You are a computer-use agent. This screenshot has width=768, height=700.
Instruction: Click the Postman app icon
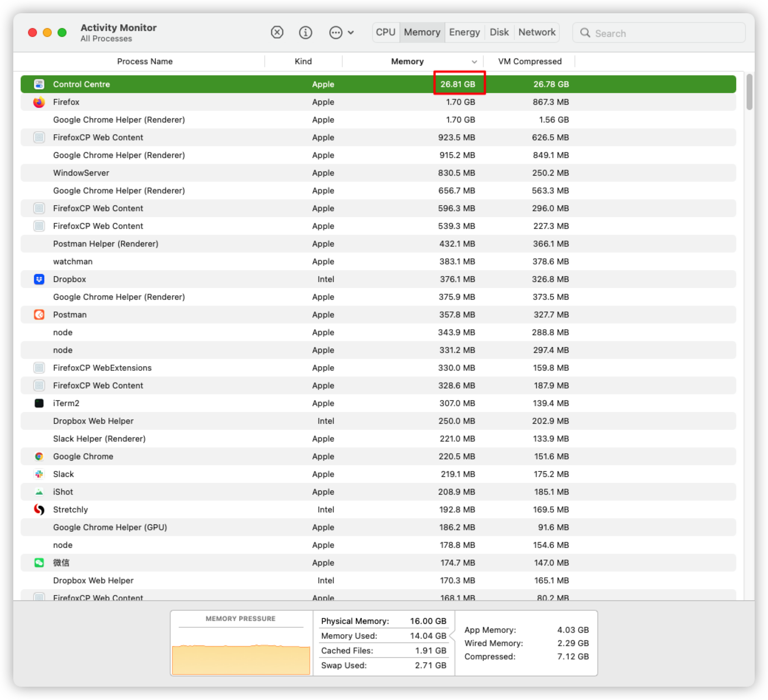coord(39,315)
